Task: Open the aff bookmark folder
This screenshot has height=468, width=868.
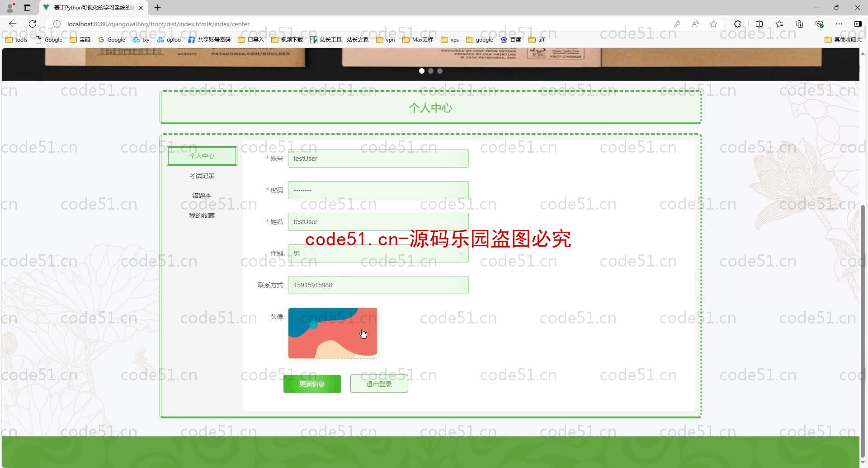Action: coord(537,40)
